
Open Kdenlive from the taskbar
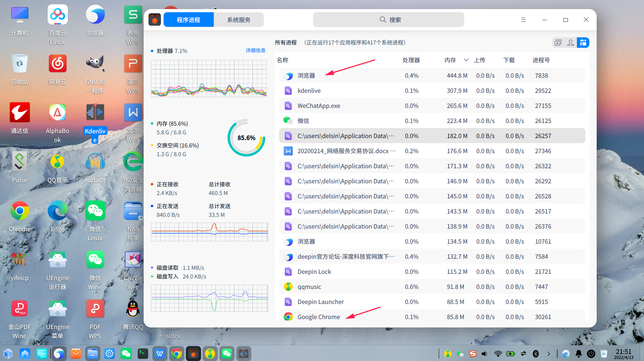click(x=244, y=353)
